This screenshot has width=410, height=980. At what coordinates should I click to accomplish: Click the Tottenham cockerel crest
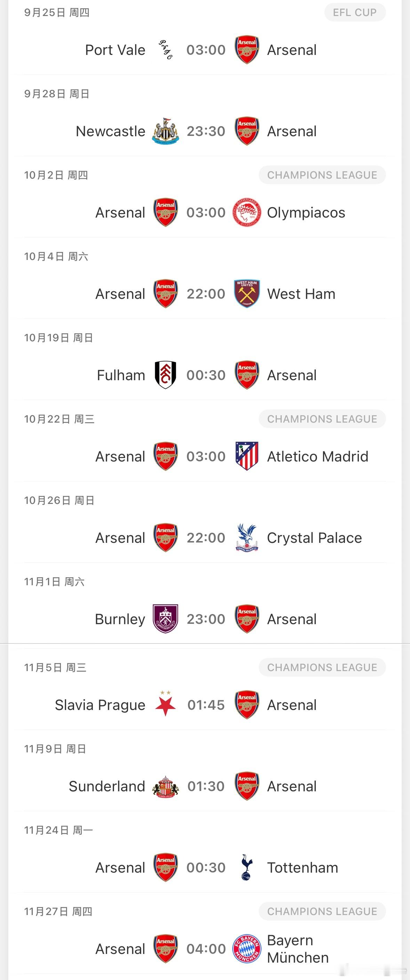pos(247,867)
